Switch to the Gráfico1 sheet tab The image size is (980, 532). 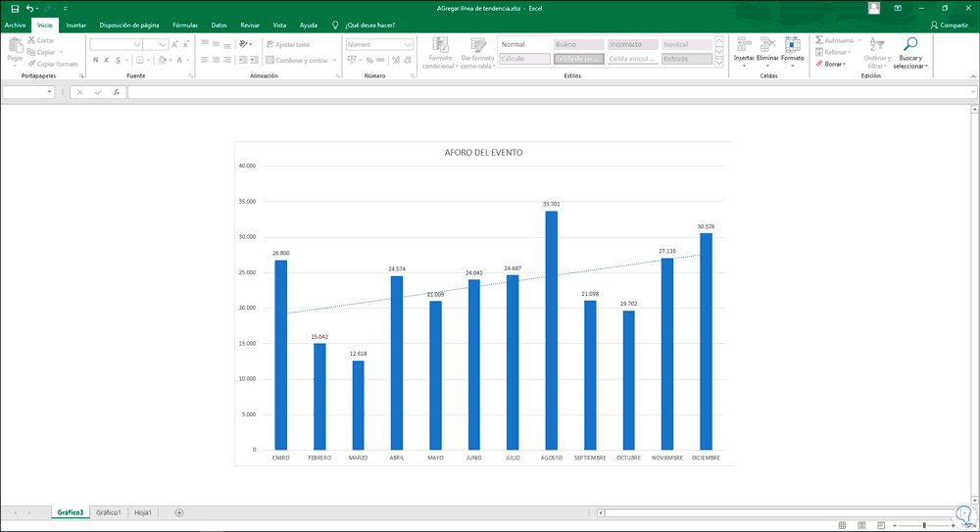coord(108,512)
